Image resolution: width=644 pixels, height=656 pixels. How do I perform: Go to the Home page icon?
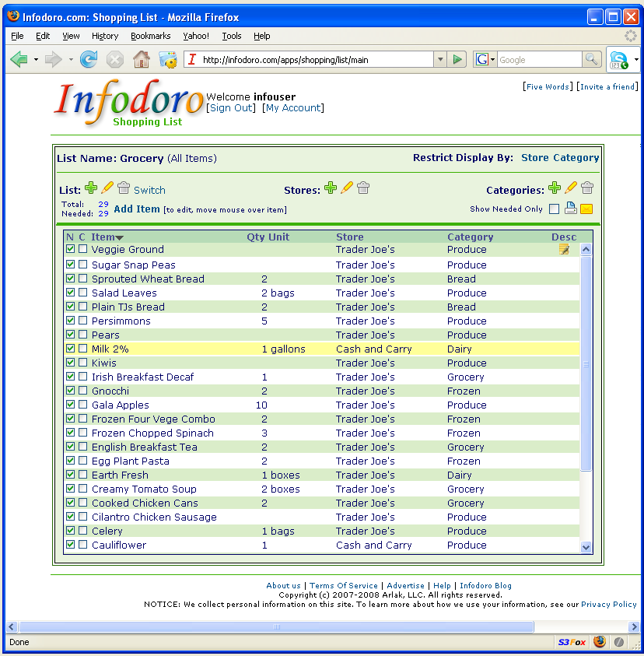(142, 59)
